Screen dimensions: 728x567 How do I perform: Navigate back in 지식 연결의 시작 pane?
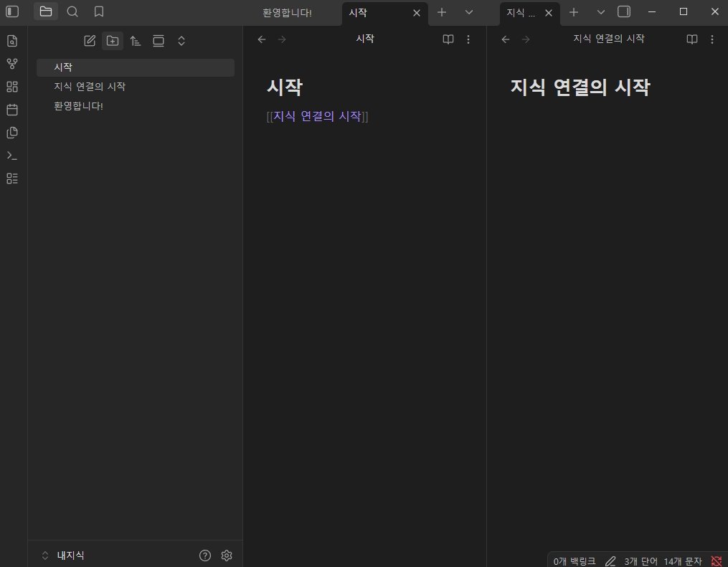coord(506,39)
